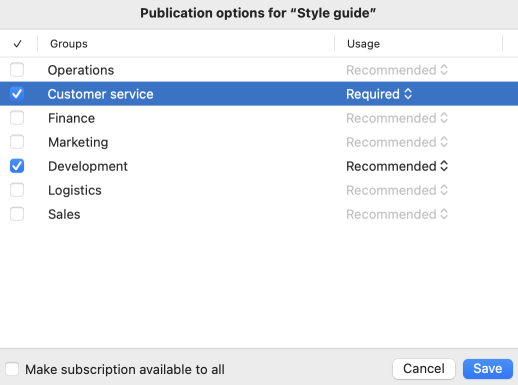The image size is (518, 385).
Task: Tick the Sales group checkbox
Action: click(x=17, y=214)
